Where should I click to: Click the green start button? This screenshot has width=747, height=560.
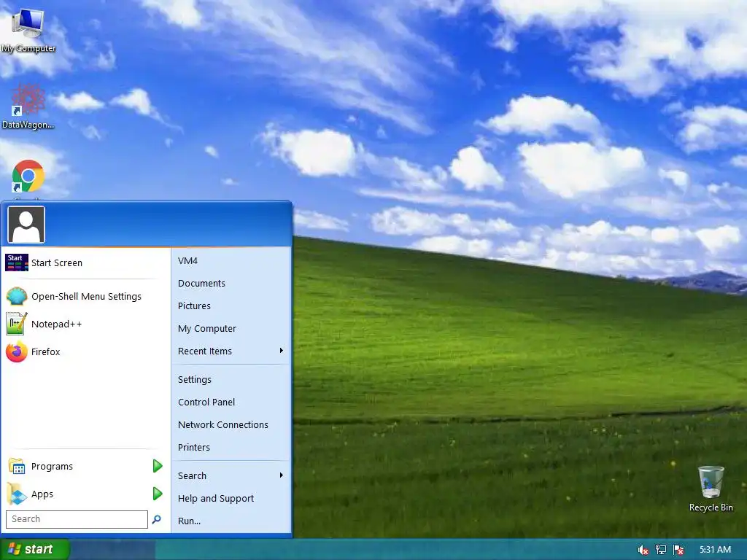[34, 550]
